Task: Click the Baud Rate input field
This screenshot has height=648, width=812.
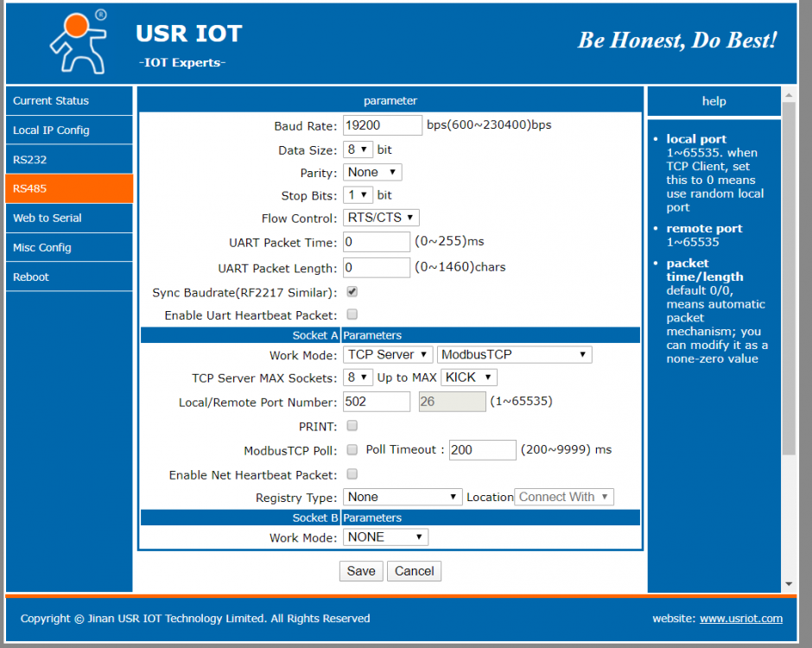Action: (382, 125)
